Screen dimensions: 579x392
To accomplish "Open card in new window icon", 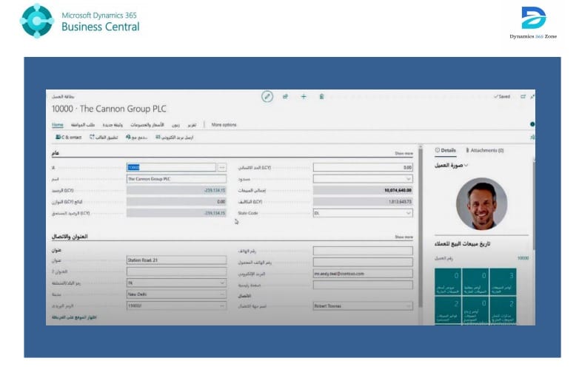I will [523, 97].
